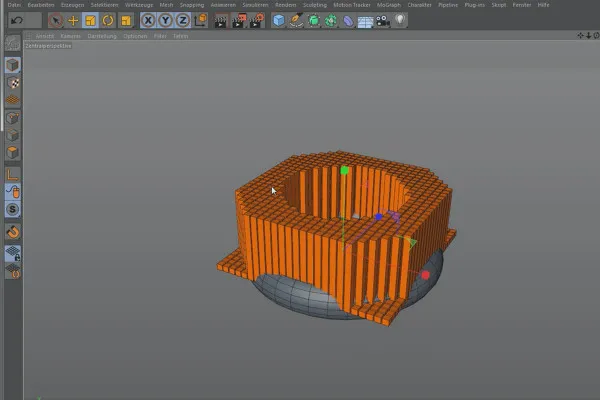
Task: Toggle the Viewport Solo S icon
Action: (x=13, y=209)
